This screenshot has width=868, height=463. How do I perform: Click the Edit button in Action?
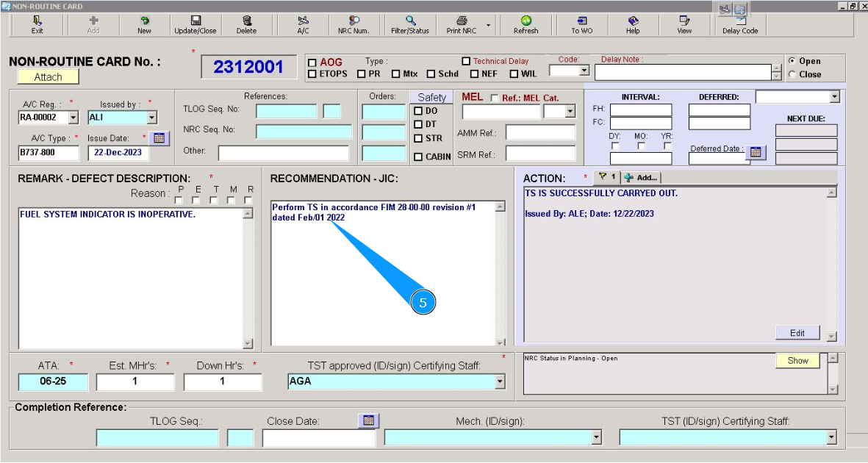(797, 333)
